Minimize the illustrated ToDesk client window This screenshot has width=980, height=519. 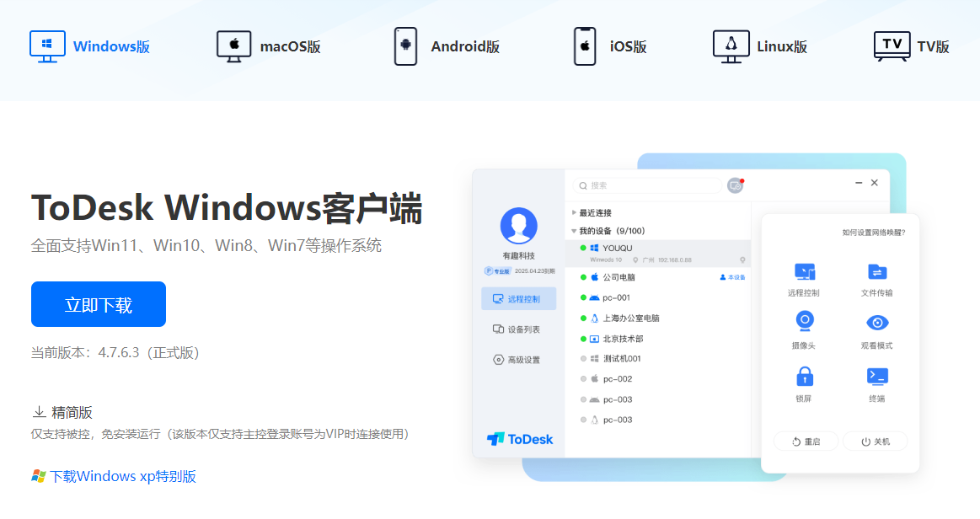859,183
